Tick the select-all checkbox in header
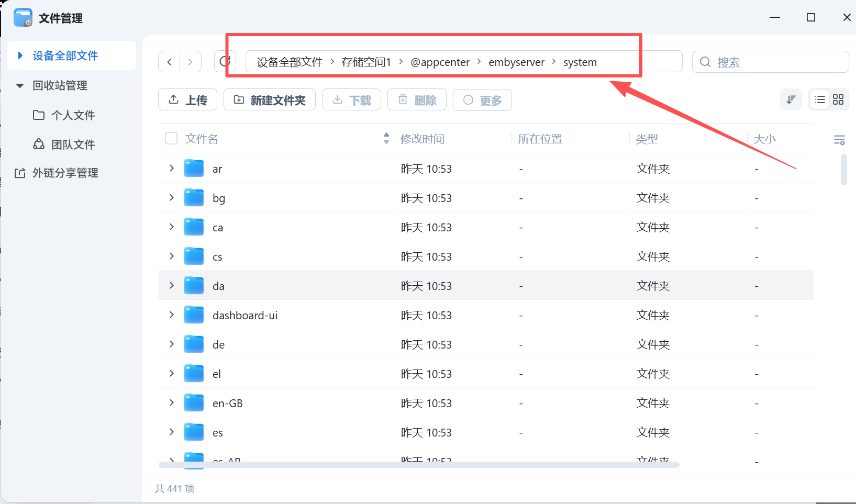 point(171,138)
